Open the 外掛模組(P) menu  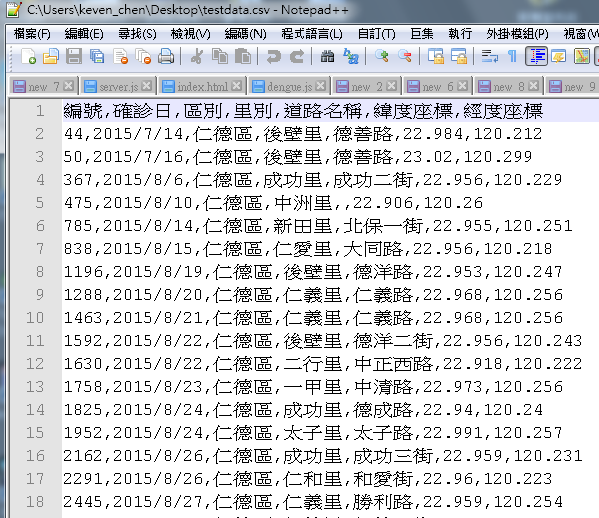517,34
